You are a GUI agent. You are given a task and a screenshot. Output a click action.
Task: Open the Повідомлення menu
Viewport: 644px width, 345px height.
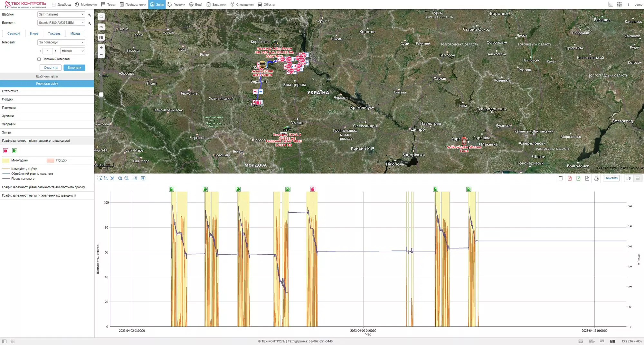(133, 5)
